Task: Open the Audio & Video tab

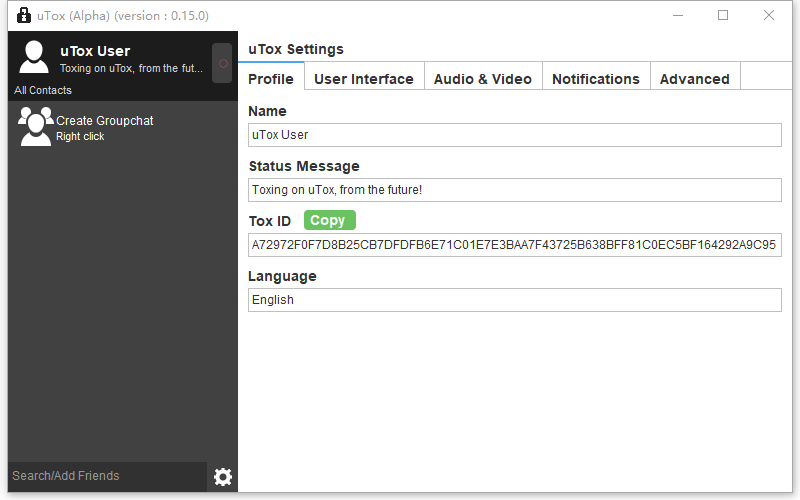Action: pyautogui.click(x=483, y=76)
